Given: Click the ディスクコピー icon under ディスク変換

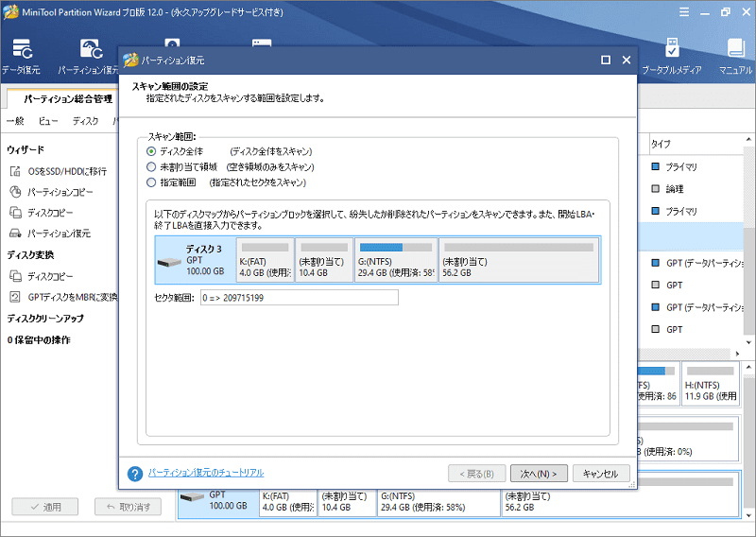Looking at the screenshot, I should tap(15, 276).
